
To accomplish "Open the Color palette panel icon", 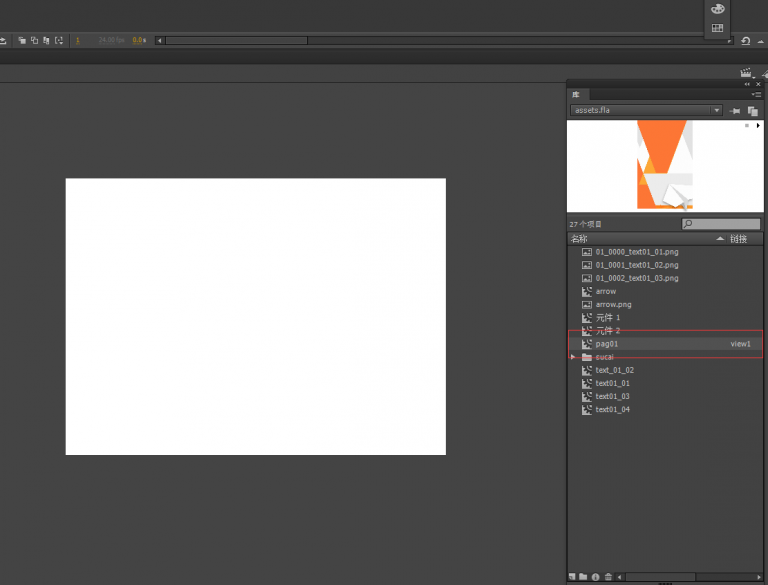I will [717, 9].
